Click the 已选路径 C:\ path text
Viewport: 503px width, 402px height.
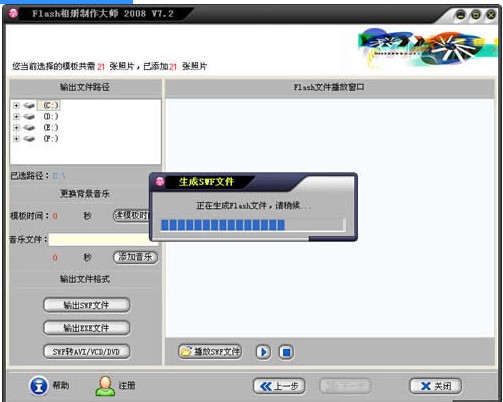coord(59,176)
